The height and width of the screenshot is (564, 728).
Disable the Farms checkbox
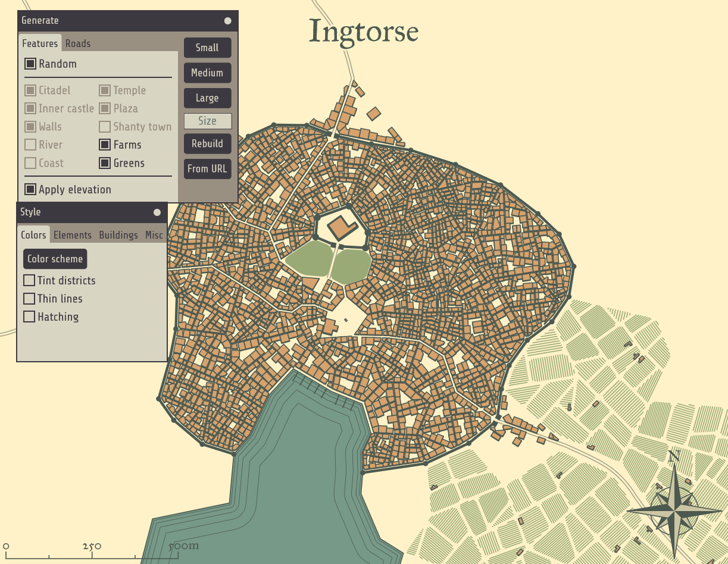105,145
